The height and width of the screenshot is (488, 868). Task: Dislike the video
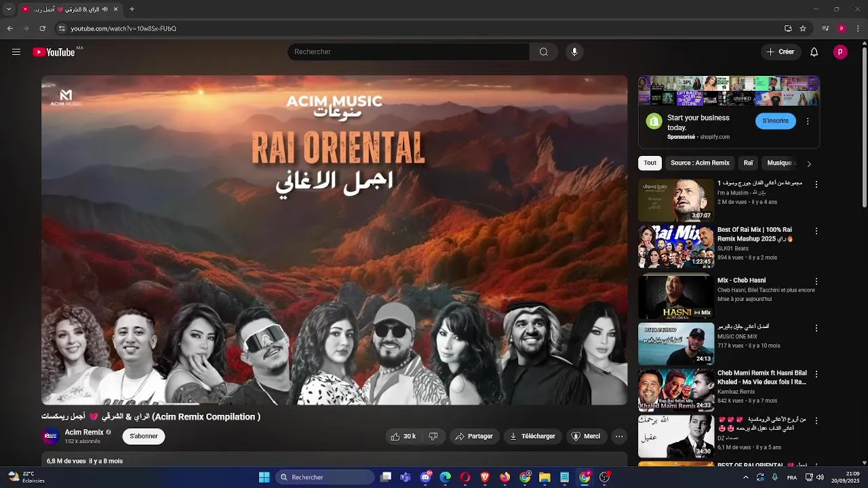pos(433,436)
